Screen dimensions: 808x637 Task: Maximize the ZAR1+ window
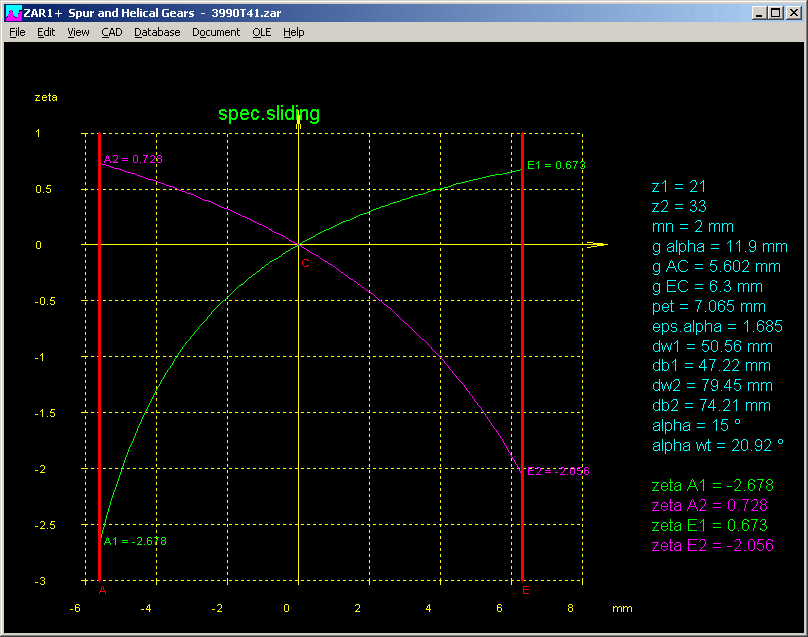tap(775, 12)
